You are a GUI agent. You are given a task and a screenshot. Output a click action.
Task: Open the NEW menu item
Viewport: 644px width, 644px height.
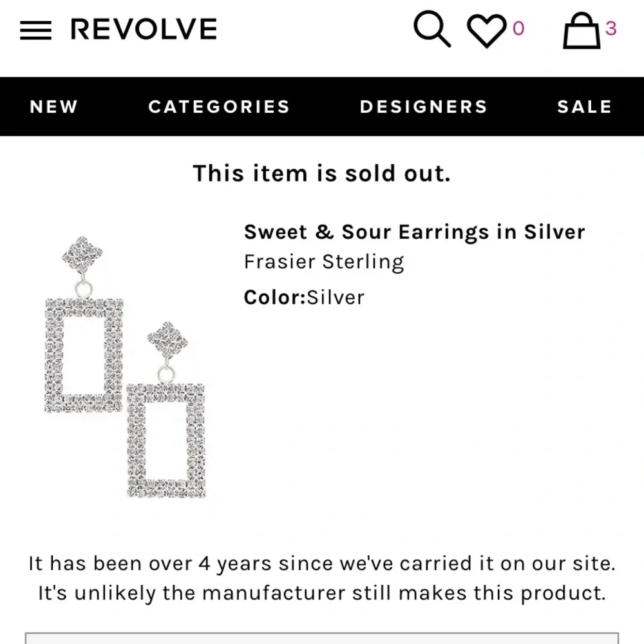click(x=53, y=107)
